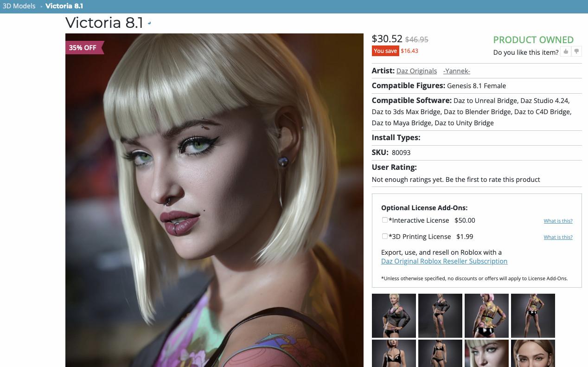
Task: Open Daz Original Roblox Reseller Subscription link
Action: pos(444,261)
